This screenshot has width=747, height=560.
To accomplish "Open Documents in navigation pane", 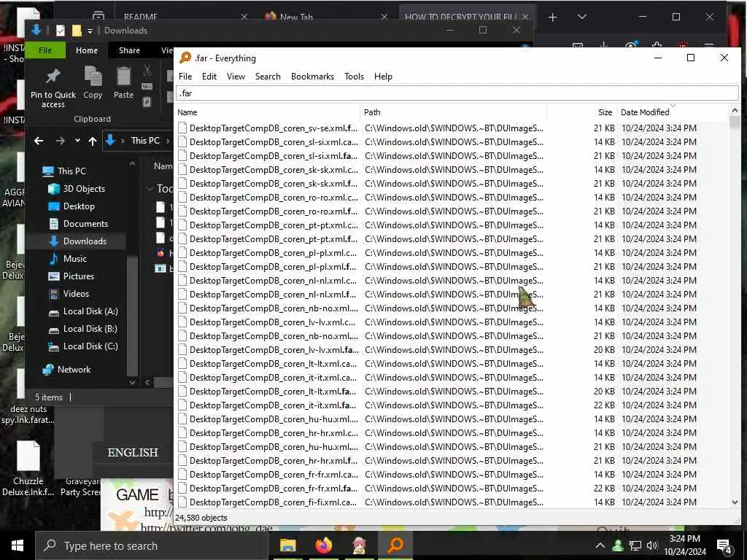I will 85,224.
